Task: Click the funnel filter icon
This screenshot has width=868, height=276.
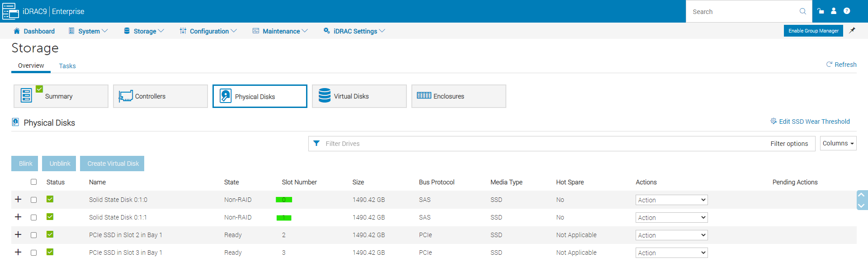Action: click(316, 144)
